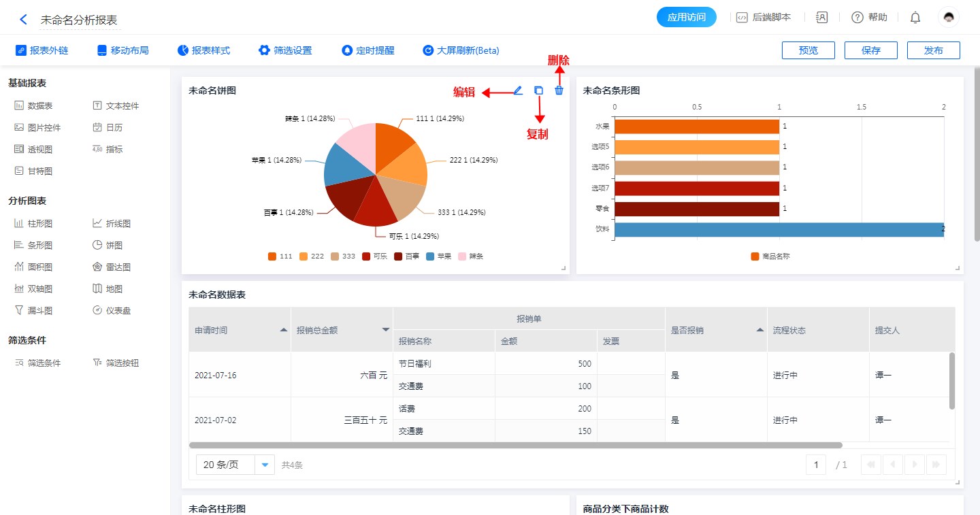The height and width of the screenshot is (515, 980).
Task: Click the pie chart copy icon
Action: click(x=538, y=90)
